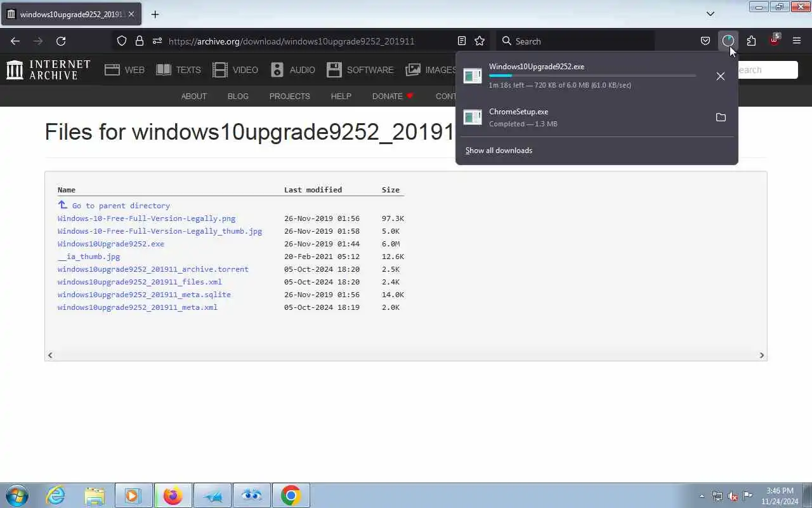Click the Internet Archive logo
812x508 pixels.
tap(48, 70)
